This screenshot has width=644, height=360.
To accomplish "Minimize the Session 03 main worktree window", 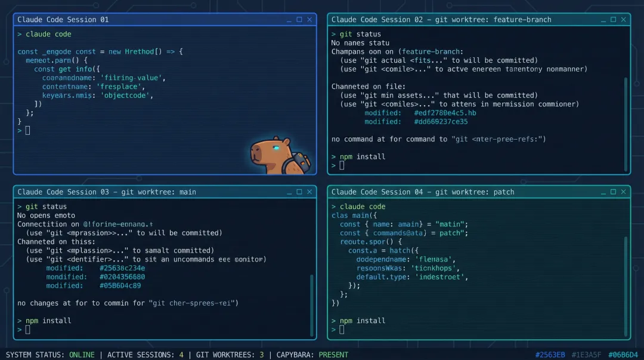I will (289, 192).
